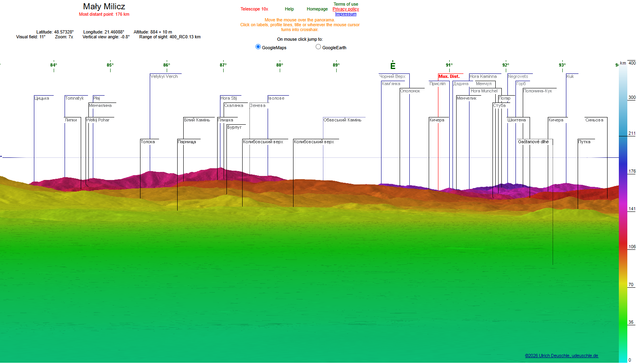Viewport: 637px width, 364px height.
Task: Open the Help page
Action: 289,9
